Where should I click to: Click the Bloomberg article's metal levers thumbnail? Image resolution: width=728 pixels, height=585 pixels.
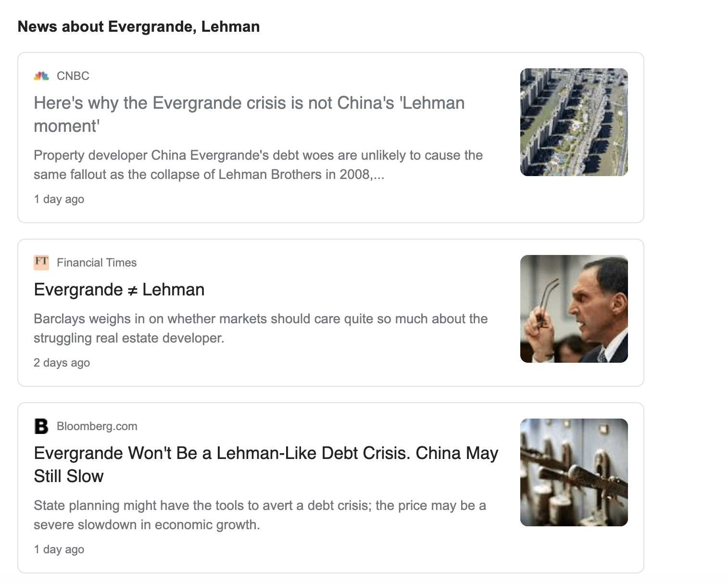coord(574,472)
